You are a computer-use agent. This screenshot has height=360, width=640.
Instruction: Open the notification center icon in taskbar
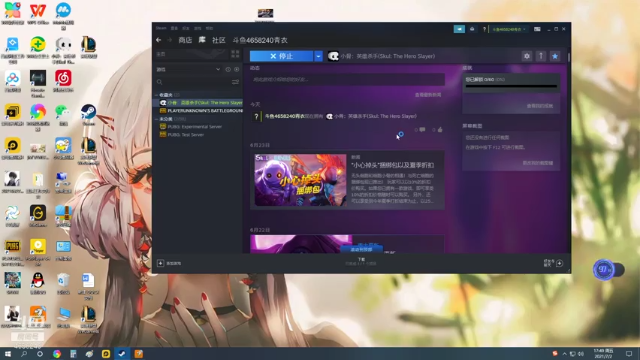point(629,354)
